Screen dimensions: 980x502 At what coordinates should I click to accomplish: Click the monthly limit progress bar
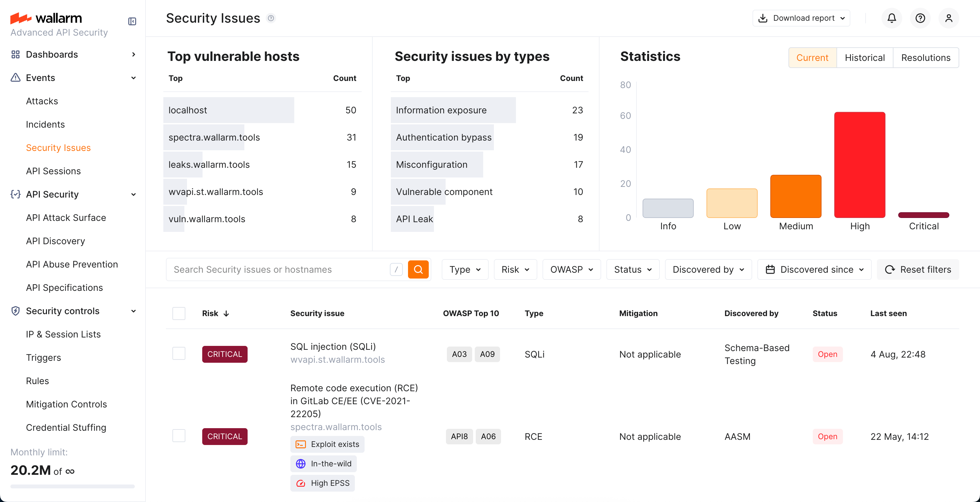[x=71, y=486]
